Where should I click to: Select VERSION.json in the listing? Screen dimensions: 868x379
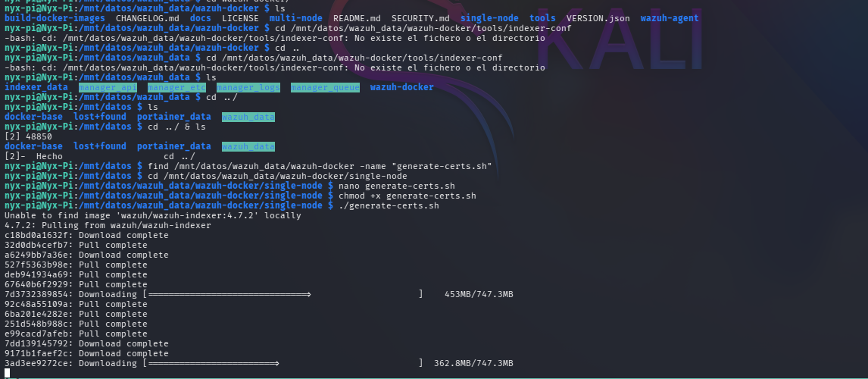(x=598, y=18)
